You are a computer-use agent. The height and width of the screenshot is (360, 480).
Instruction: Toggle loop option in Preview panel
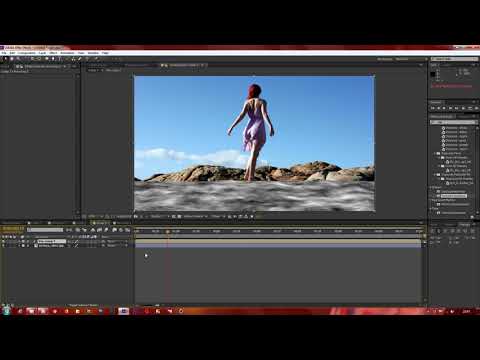click(470, 108)
